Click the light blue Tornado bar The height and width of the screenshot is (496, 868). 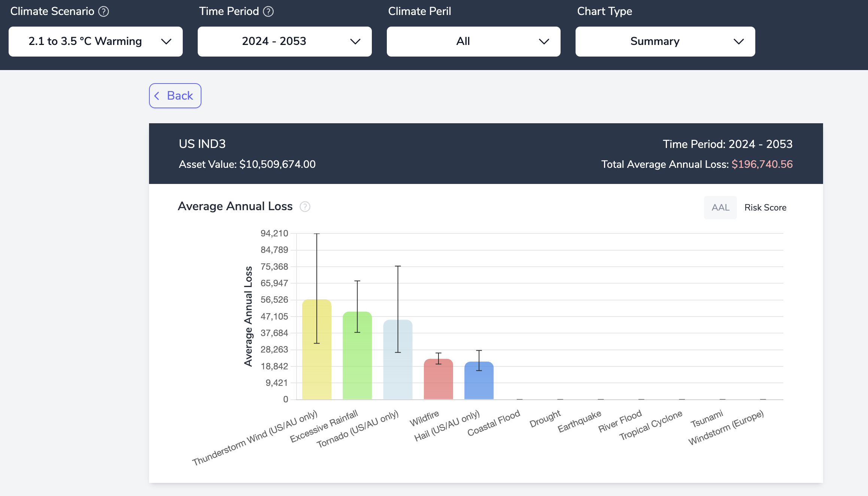tap(398, 360)
